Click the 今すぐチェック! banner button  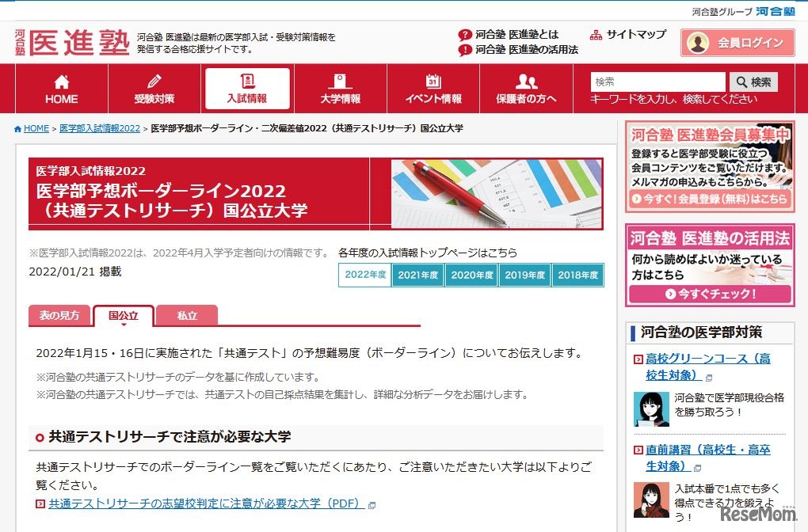710,294
